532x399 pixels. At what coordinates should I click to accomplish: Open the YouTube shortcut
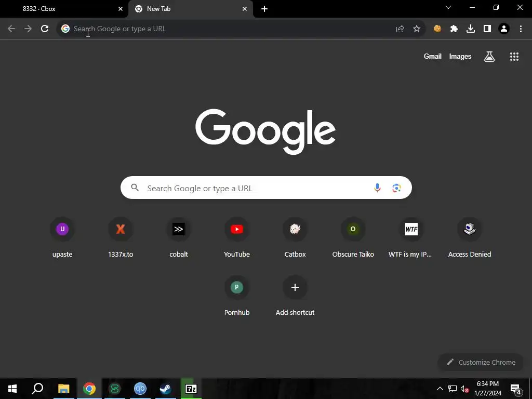point(237,237)
